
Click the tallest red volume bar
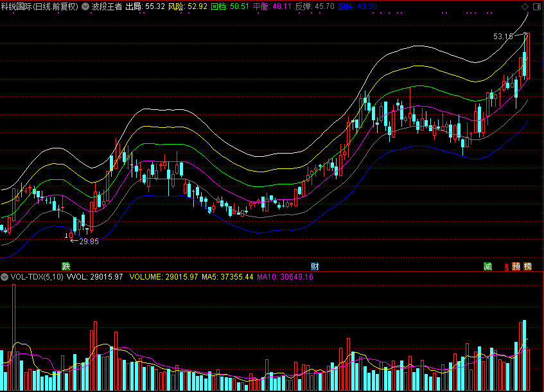click(14, 337)
